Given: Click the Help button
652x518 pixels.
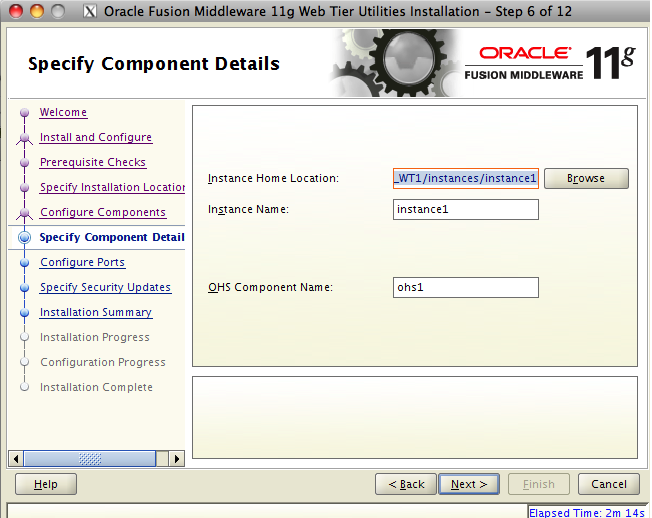Looking at the screenshot, I should pyautogui.click(x=46, y=484).
